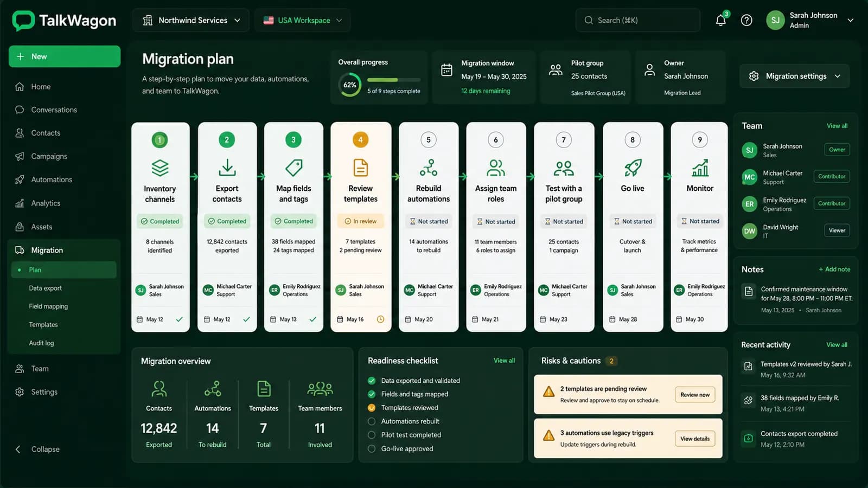Screen dimensions: 868x488
Task: Toggle 'Templates reviewed' checklist item
Action: click(372, 408)
